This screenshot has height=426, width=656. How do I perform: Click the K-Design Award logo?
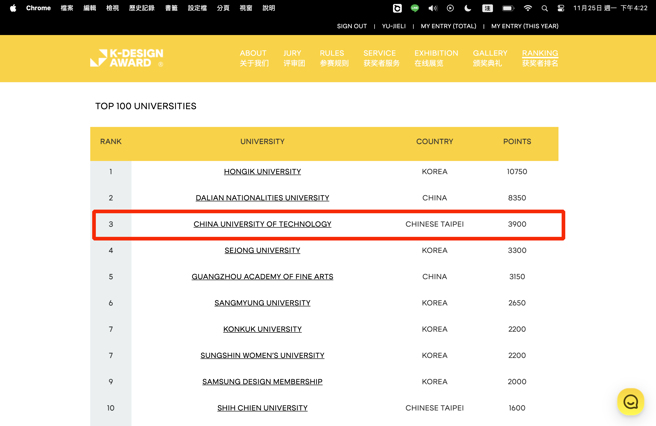(x=126, y=58)
